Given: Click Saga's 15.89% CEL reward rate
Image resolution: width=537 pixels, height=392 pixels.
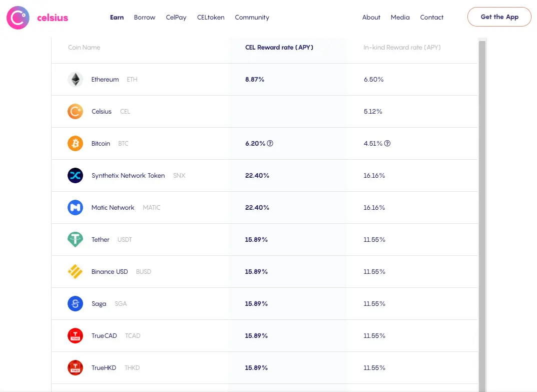Looking at the screenshot, I should pyautogui.click(x=256, y=303).
